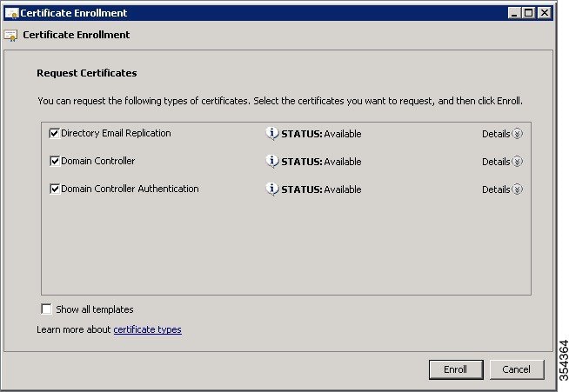Uncheck Directory Email Replication checkbox
The width and height of the screenshot is (569, 392).
click(55, 134)
